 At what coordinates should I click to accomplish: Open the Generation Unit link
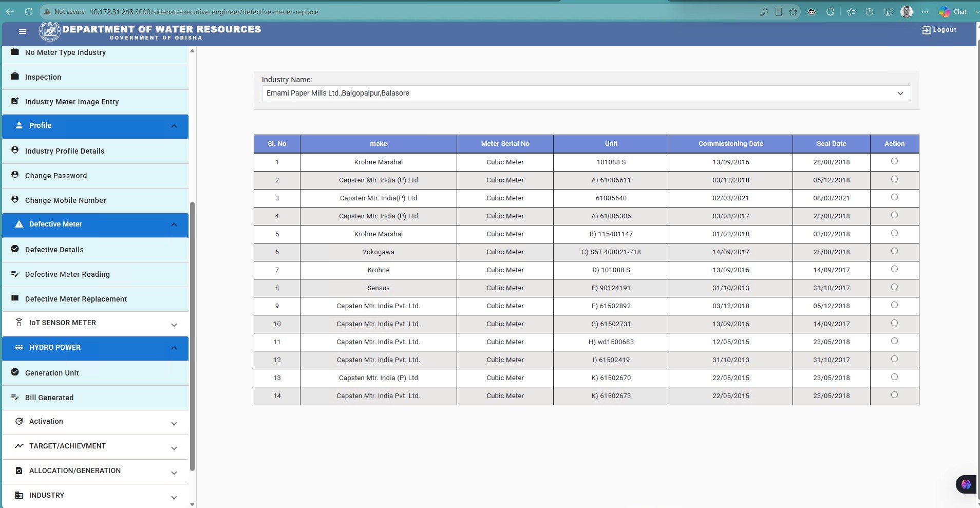click(x=95, y=373)
